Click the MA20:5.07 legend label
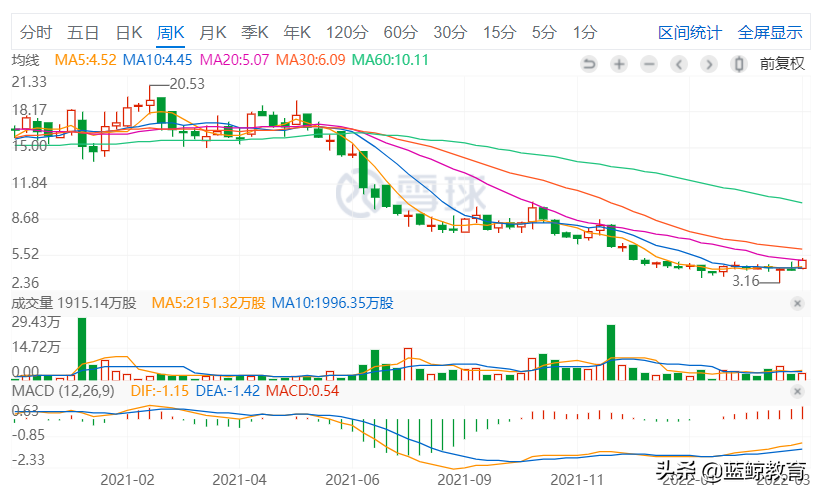The width and height of the screenshot is (821, 496). 235,60
